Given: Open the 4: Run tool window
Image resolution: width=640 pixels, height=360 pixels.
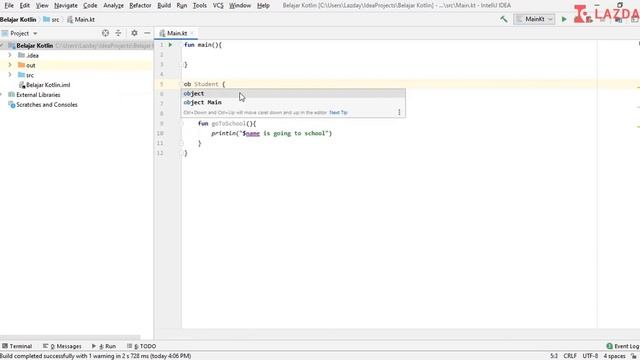Looking at the screenshot, I should point(104,346).
